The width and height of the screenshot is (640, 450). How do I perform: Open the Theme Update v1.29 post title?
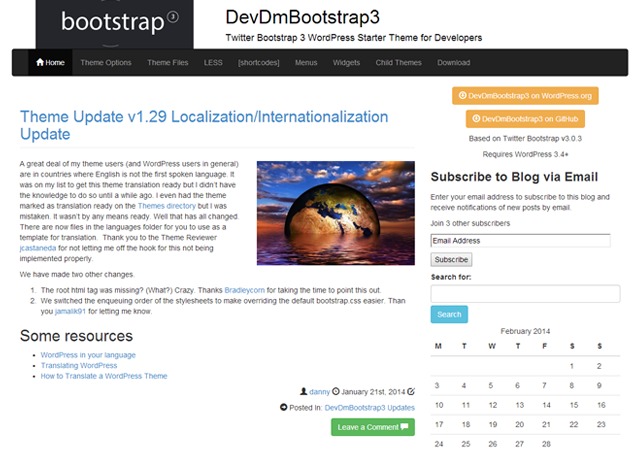coord(204,125)
